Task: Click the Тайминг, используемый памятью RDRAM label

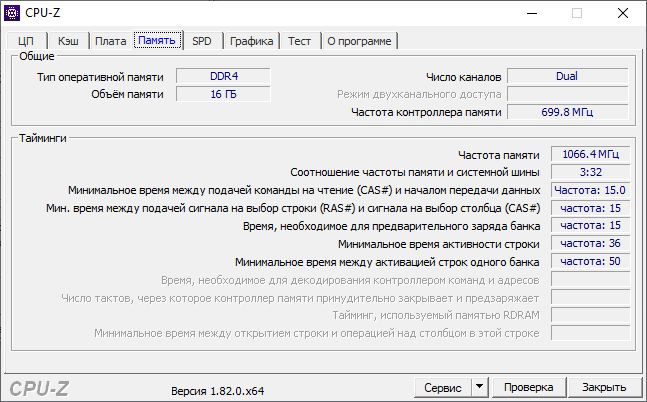Action: [436, 315]
